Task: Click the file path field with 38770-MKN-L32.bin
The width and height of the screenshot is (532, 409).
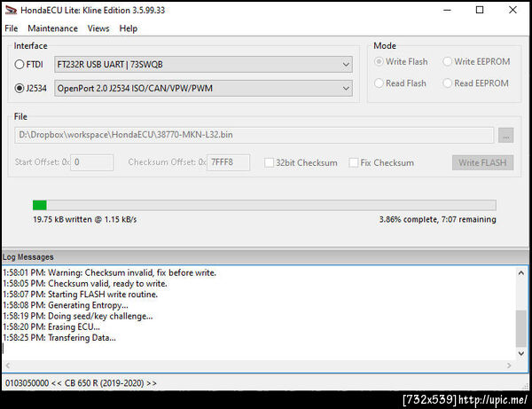Action: click(x=254, y=135)
